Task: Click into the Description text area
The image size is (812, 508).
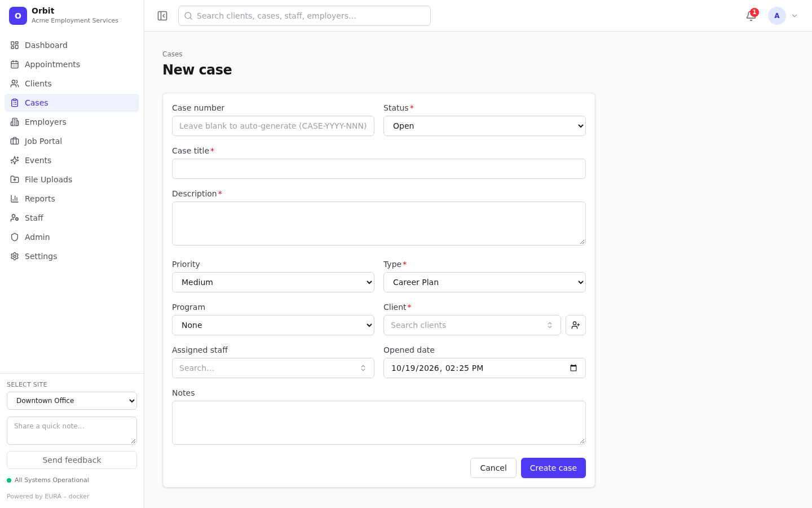Action: (x=379, y=224)
